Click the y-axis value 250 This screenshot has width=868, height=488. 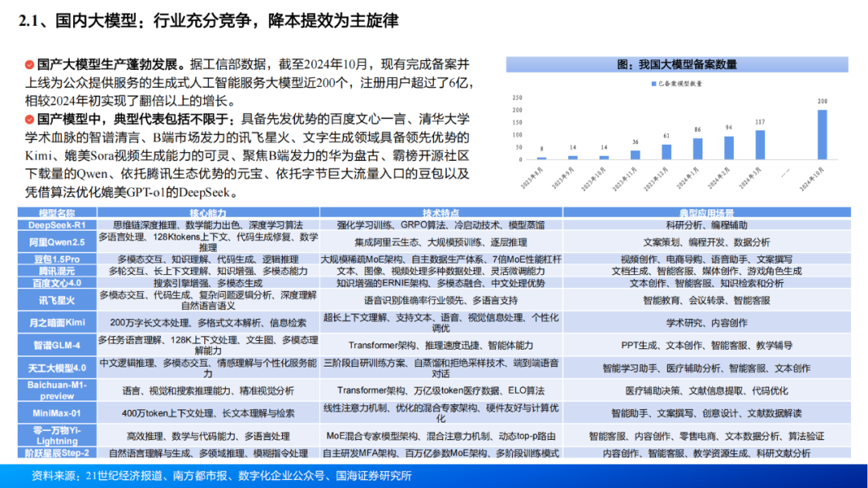point(517,97)
